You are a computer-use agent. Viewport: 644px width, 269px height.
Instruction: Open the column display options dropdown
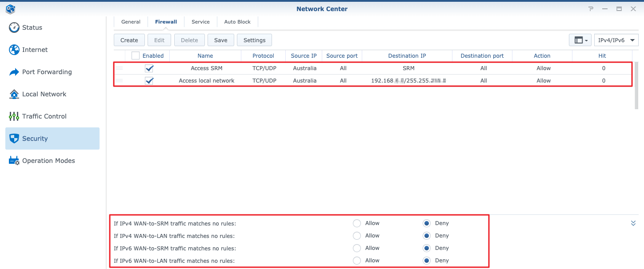coord(580,40)
